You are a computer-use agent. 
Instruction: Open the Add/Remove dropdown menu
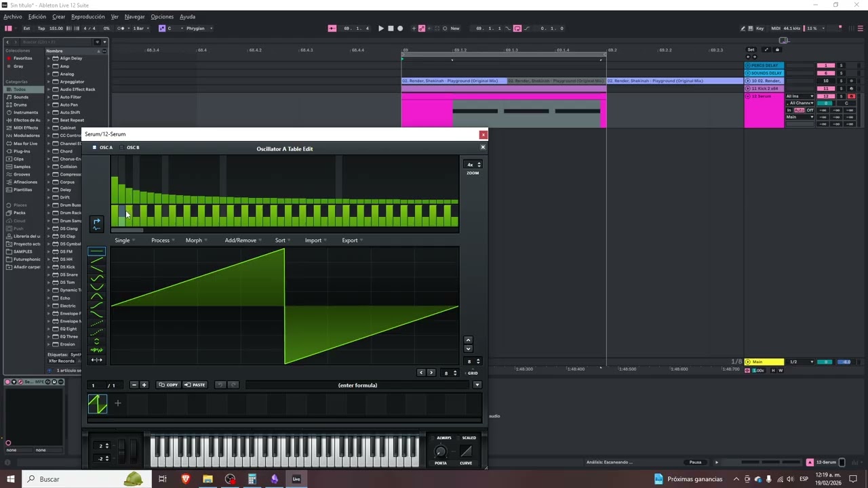[243, 240]
